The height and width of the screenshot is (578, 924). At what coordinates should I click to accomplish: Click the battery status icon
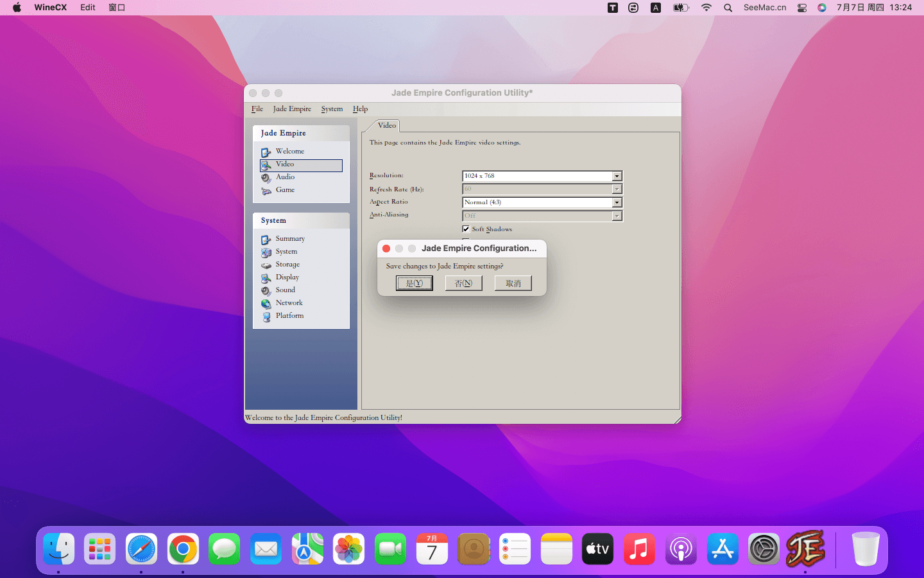[x=681, y=8]
